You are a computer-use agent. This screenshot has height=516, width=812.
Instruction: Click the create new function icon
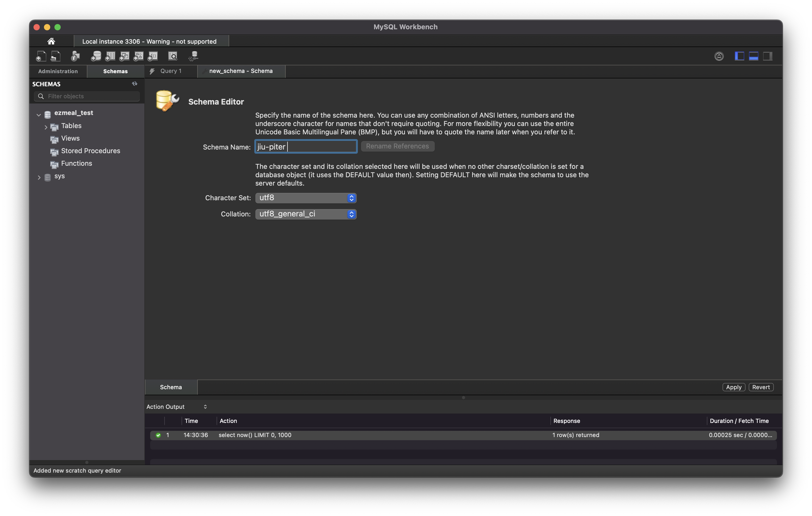coord(153,56)
